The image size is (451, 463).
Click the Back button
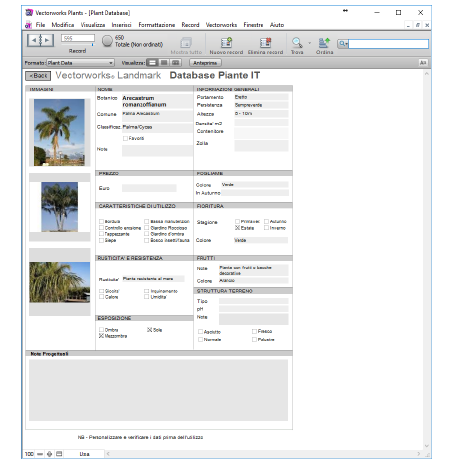pos(38,76)
